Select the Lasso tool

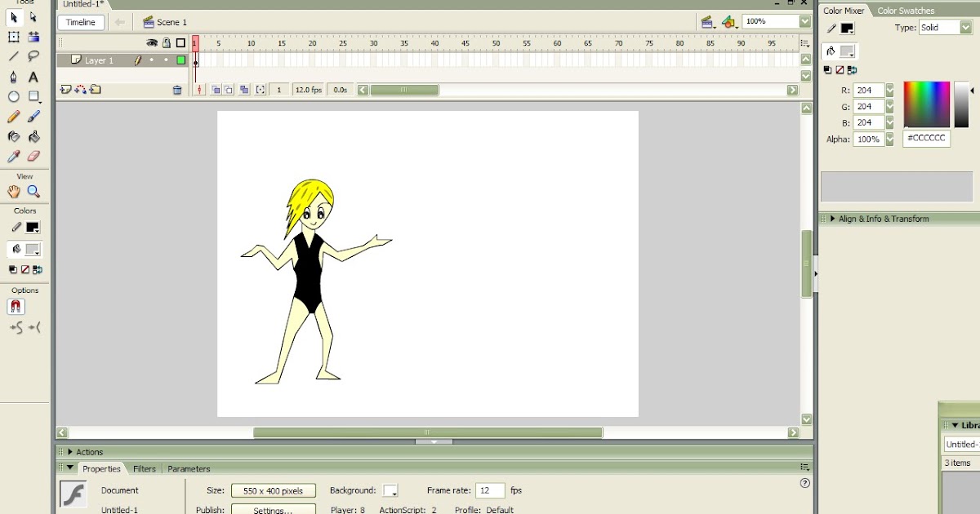coord(33,56)
